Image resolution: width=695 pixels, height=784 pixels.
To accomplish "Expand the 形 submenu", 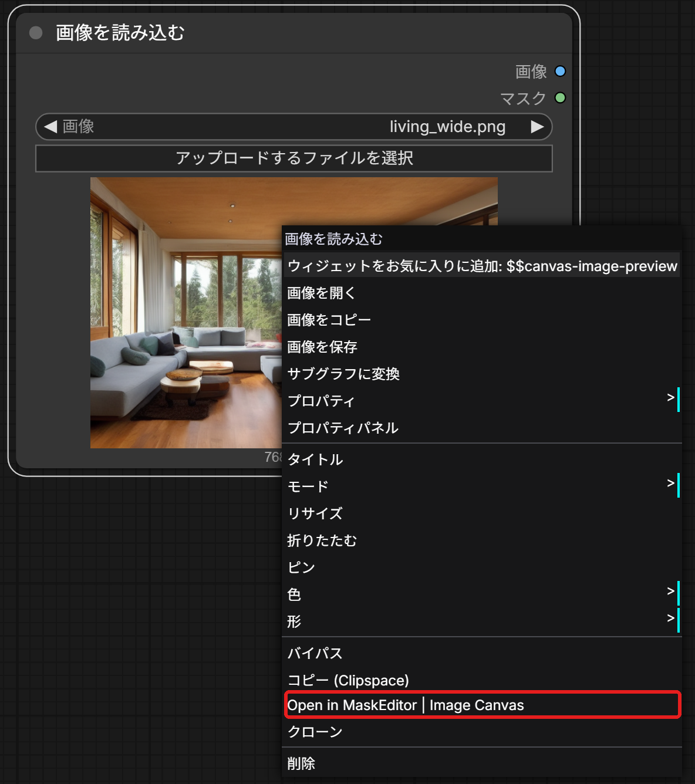I will coord(482,621).
